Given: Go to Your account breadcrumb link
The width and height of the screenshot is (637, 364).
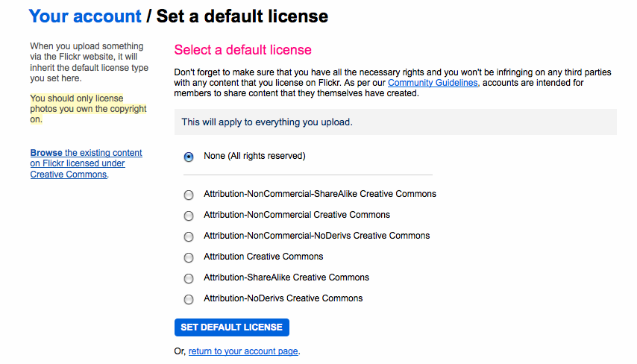Looking at the screenshot, I should pyautogui.click(x=85, y=16).
